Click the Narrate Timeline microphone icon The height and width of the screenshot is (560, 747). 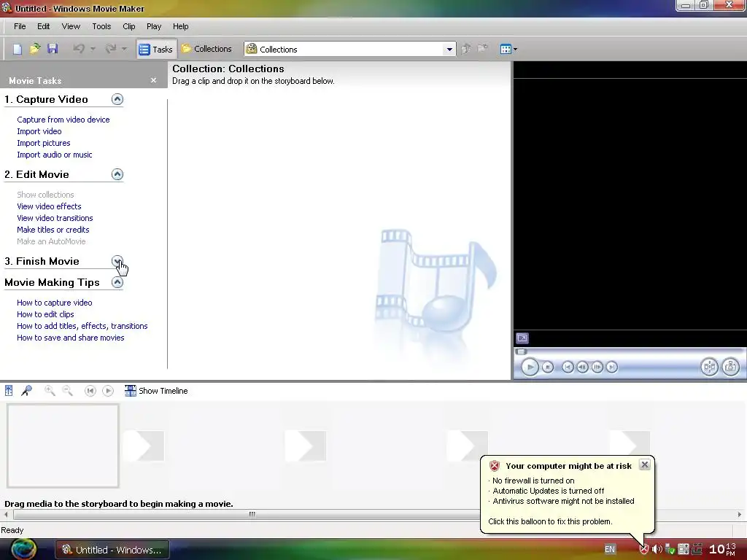(x=27, y=391)
